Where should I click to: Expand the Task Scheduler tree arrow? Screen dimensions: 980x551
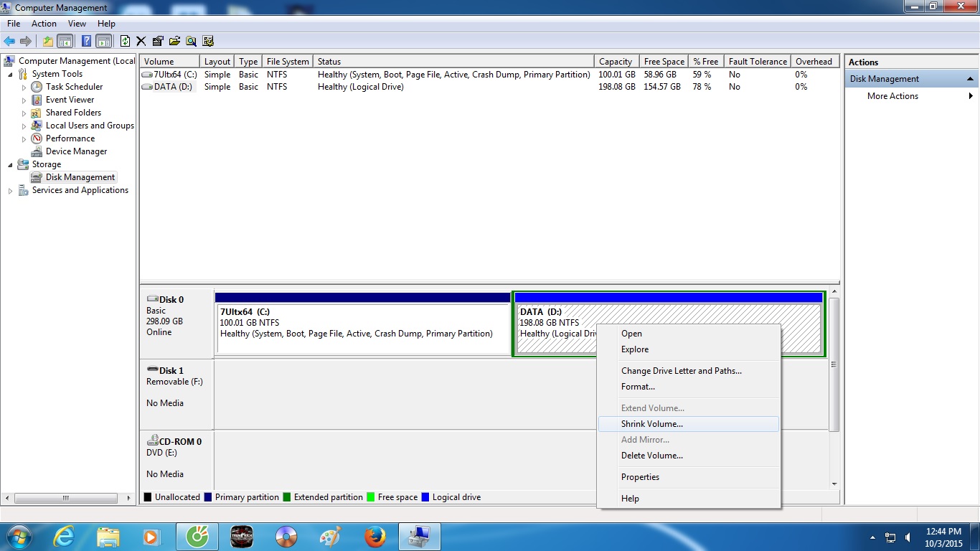(24, 88)
